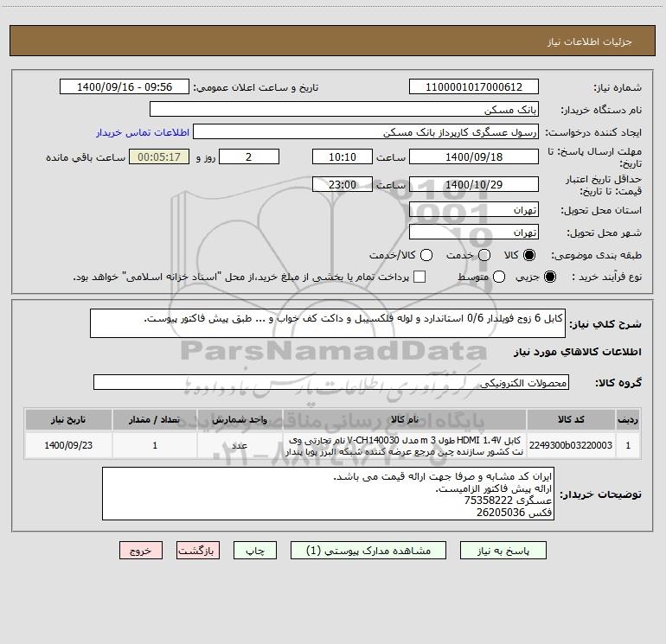Click the بازگشت back button

point(198,551)
